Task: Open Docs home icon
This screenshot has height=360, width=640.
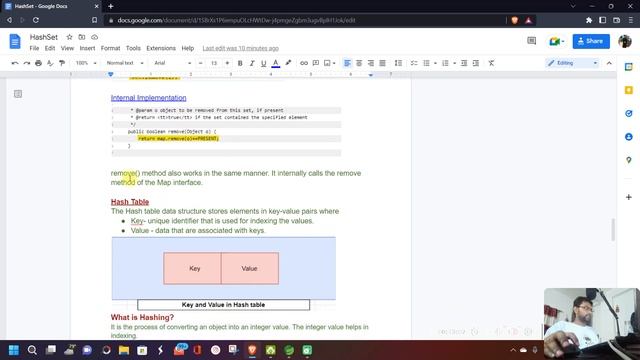Action: (15, 41)
